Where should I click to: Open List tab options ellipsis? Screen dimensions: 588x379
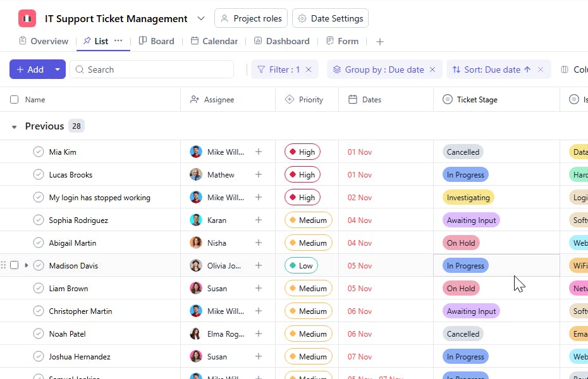point(118,40)
